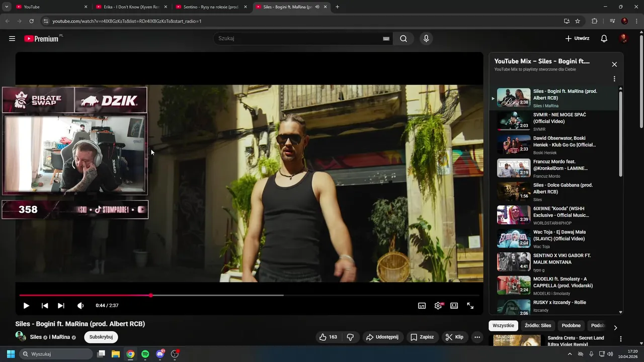The width and height of the screenshot is (644, 362).
Task: Click the progress bar scrubber handle
Action: (150, 295)
